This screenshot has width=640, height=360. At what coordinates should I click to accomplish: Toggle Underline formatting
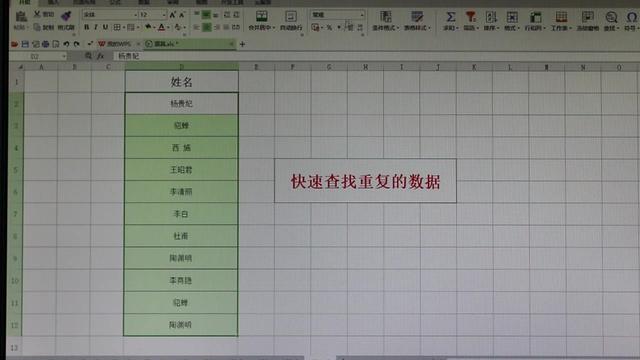pyautogui.click(x=105, y=27)
